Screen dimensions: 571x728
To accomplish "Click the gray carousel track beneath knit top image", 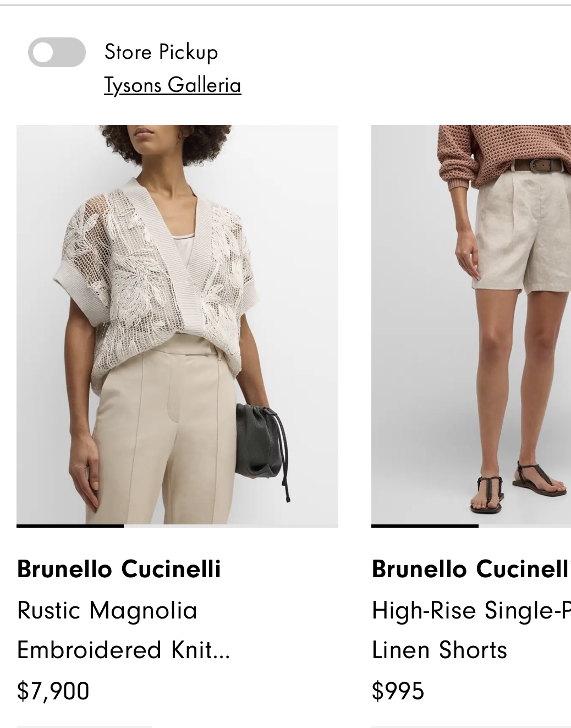I will pyautogui.click(x=231, y=526).
